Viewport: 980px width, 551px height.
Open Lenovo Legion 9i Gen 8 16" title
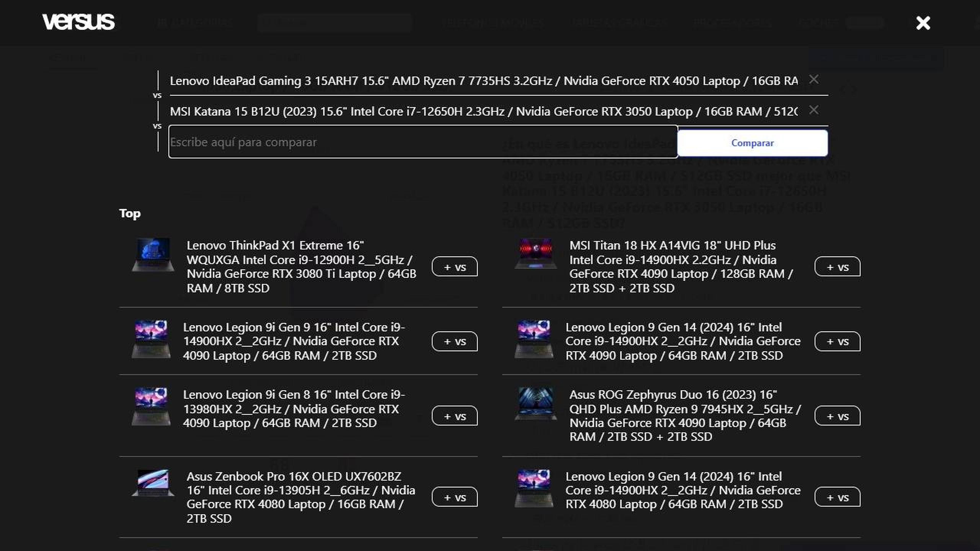(x=294, y=409)
